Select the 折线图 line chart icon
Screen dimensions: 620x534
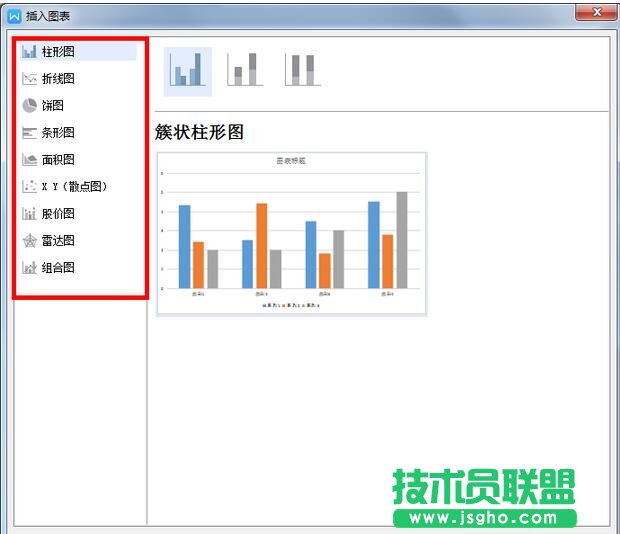29,79
